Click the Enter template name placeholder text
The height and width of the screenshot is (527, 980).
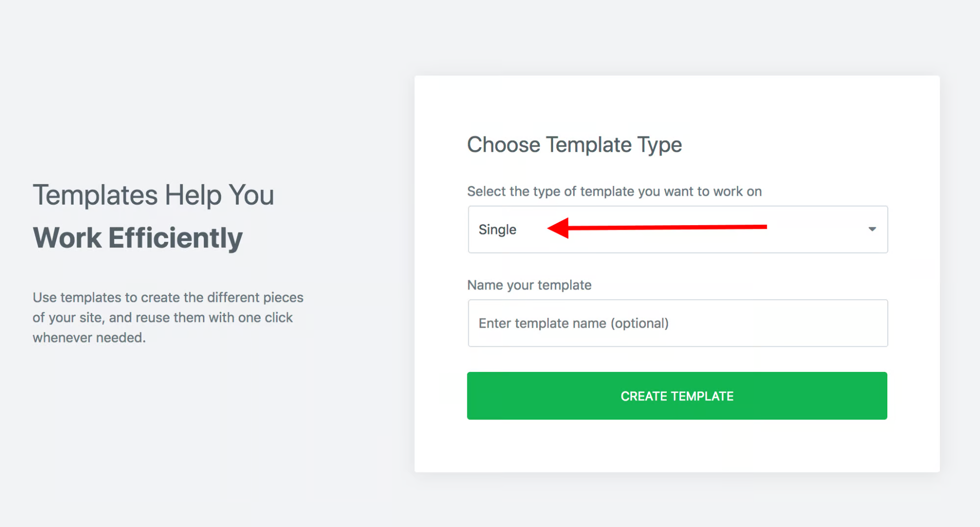(573, 323)
